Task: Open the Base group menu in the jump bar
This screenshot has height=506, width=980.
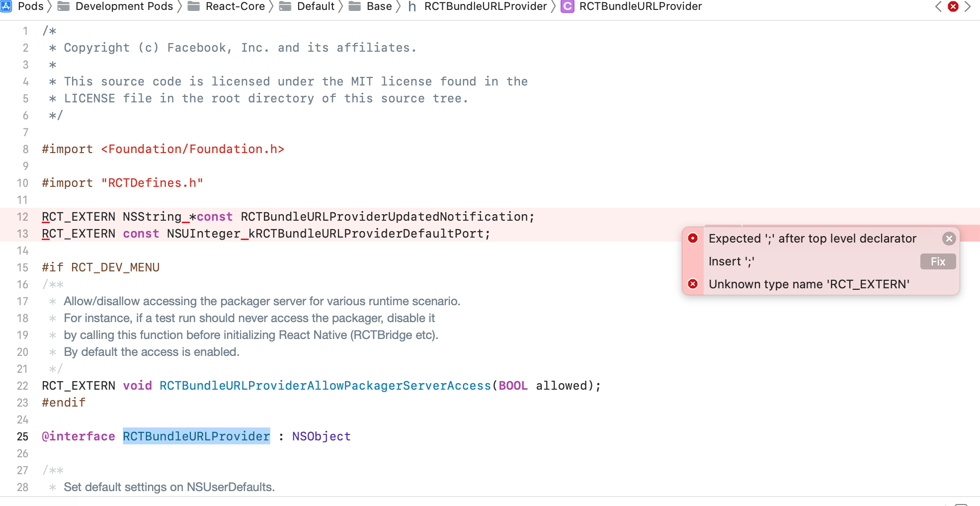Action: pyautogui.click(x=379, y=6)
